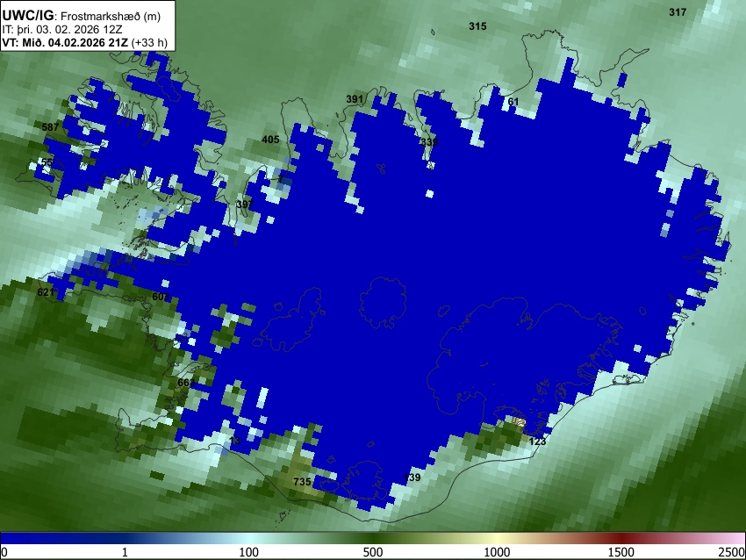746x560 pixels.
Task: Click the 'Frostmarkshæð (m)' title text
Action: 111,16
